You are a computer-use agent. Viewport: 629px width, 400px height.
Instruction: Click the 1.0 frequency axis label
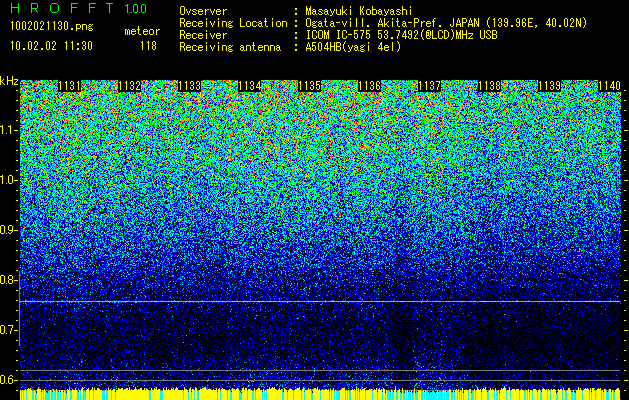pyautogui.click(x=8, y=180)
